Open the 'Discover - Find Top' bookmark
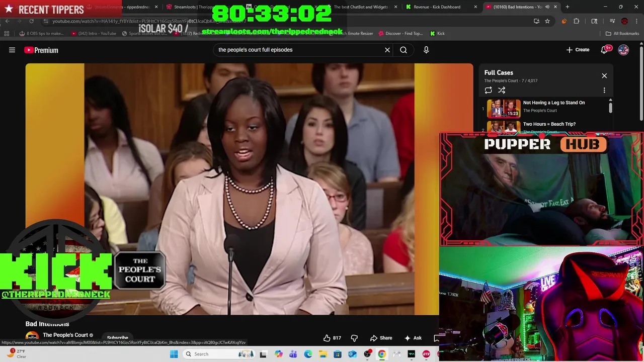 (x=401, y=34)
